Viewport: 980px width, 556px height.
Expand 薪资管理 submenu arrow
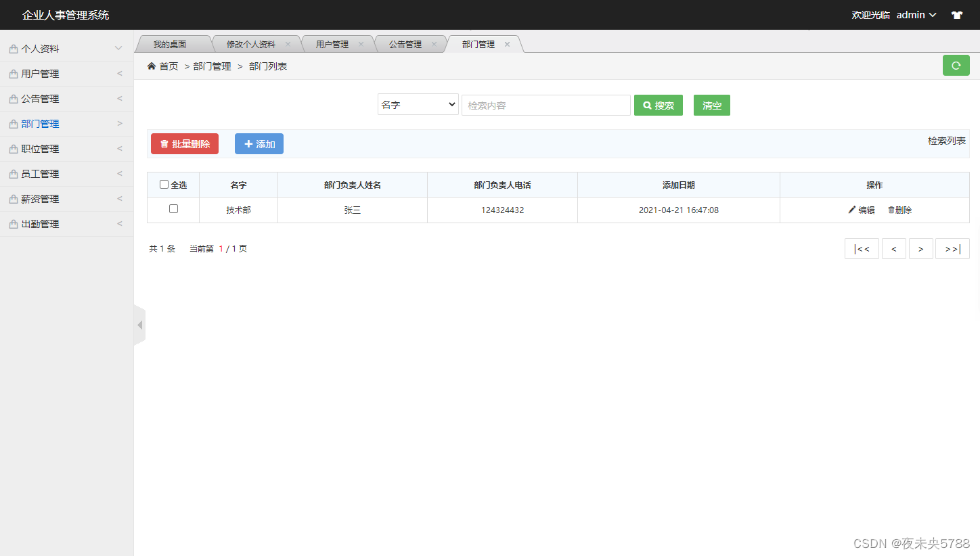[120, 199]
